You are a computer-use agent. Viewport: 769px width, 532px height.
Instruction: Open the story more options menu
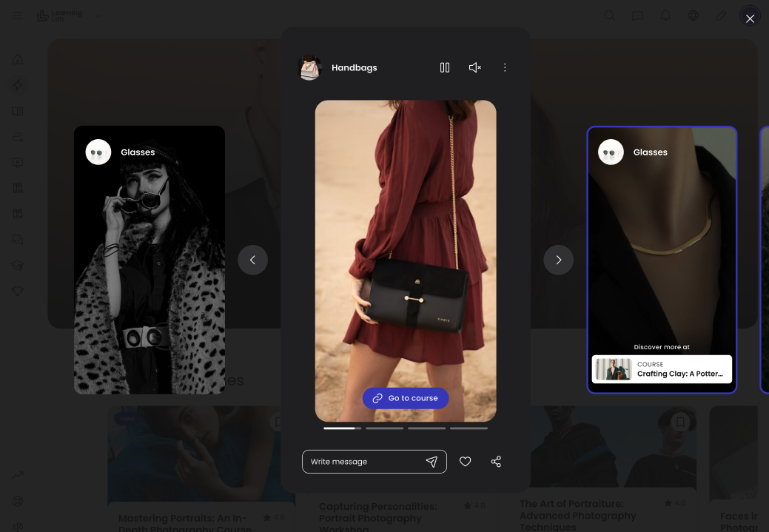click(x=505, y=67)
